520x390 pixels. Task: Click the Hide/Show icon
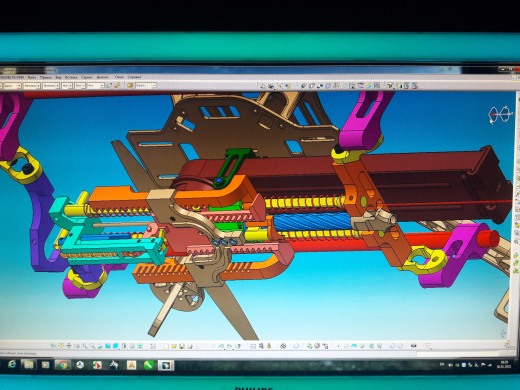point(132,346)
